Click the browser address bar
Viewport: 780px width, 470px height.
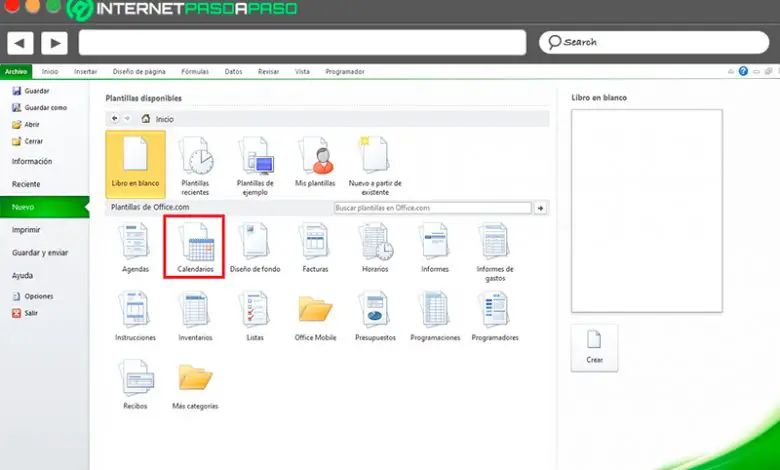(x=302, y=42)
